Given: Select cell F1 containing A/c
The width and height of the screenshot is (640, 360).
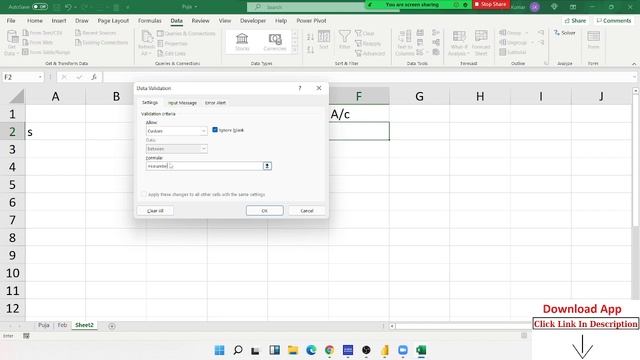Looking at the screenshot, I should (x=359, y=114).
